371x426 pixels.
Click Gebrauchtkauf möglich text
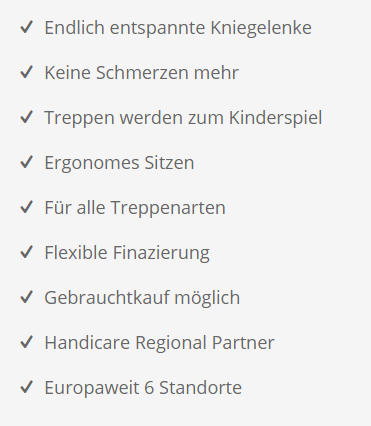click(x=142, y=298)
